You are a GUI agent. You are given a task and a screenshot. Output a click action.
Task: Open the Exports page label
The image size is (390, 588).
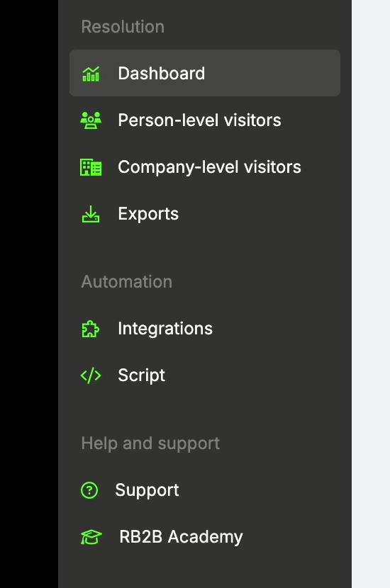point(148,214)
